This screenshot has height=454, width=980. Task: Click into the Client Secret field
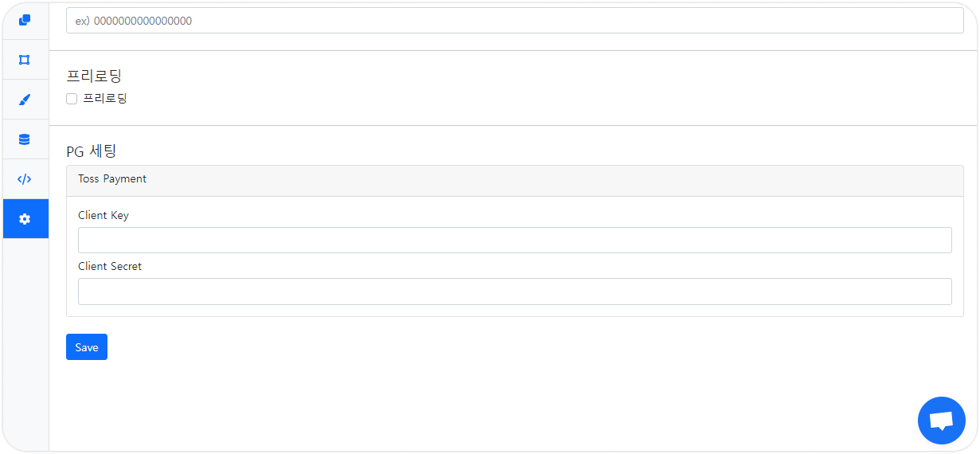tap(515, 292)
